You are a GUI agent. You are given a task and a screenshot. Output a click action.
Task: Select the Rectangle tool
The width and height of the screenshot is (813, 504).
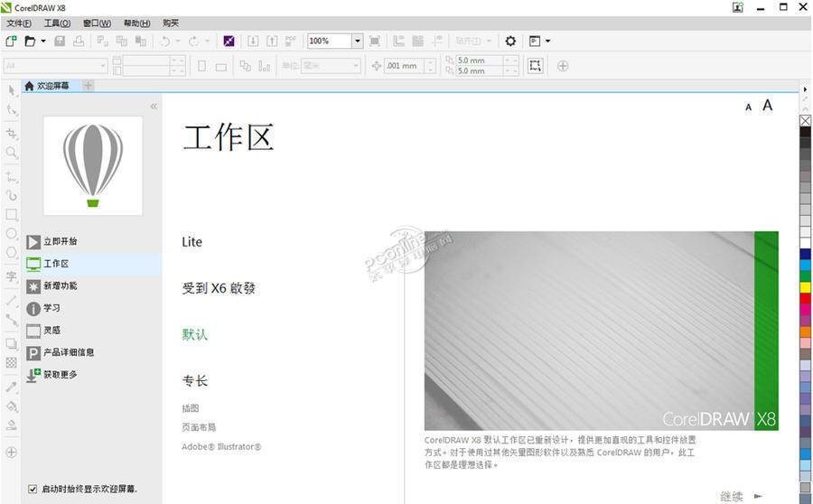coord(12,215)
